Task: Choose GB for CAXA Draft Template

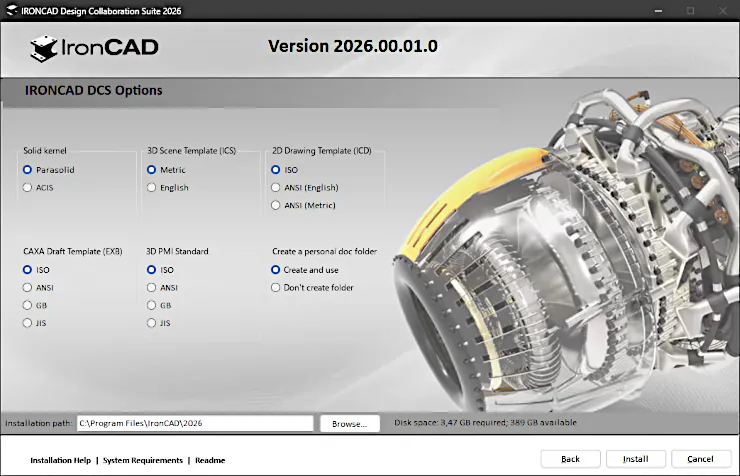Action: coord(28,305)
